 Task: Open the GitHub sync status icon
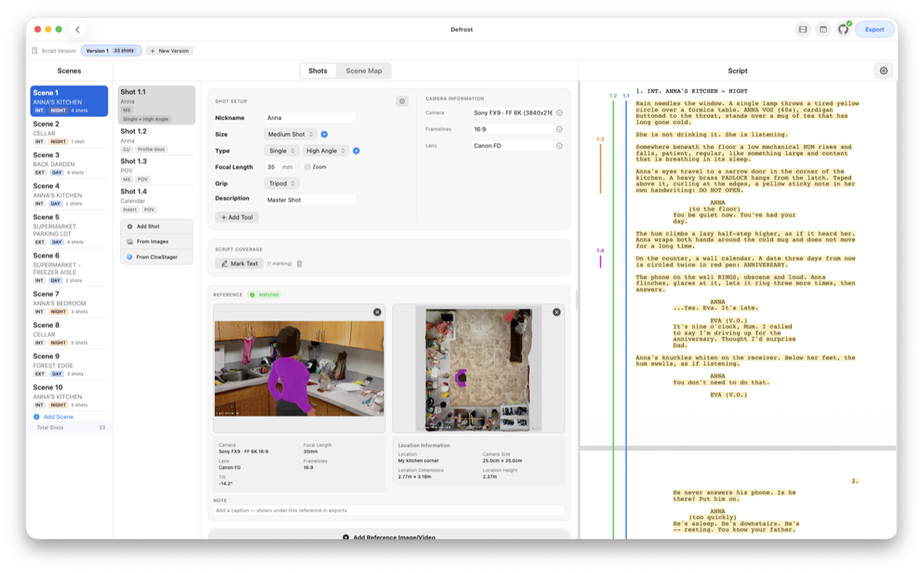point(843,29)
